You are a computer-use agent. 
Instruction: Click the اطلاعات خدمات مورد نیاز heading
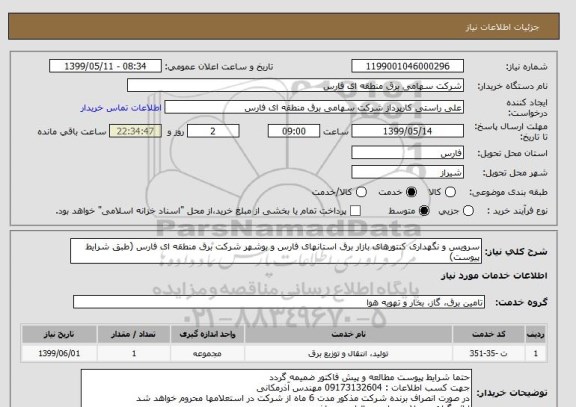point(494,275)
